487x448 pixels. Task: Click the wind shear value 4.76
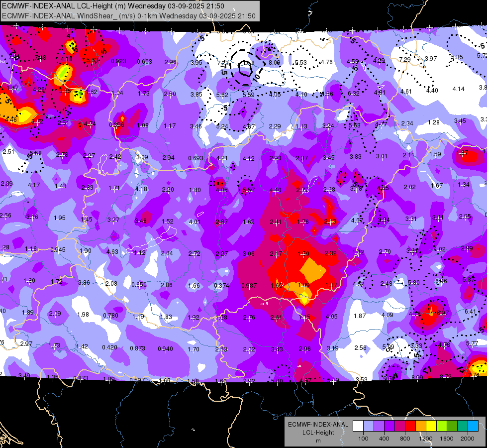(x=327, y=62)
